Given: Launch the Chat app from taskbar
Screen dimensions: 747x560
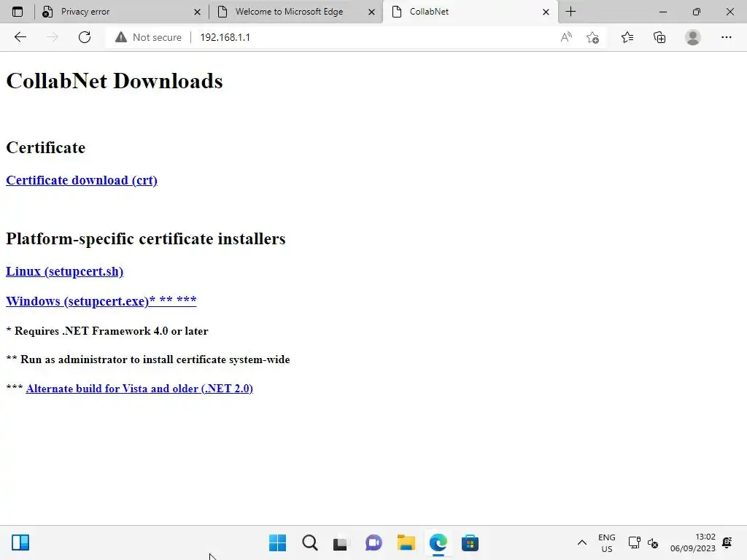Looking at the screenshot, I should [373, 542].
